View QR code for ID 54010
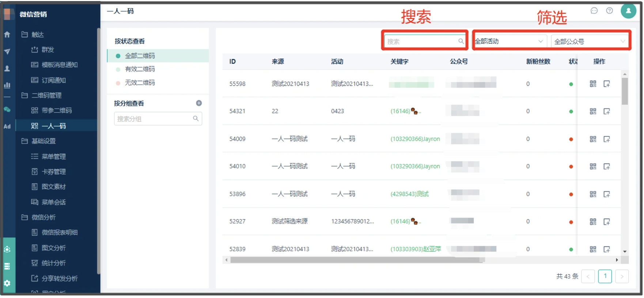 [593, 167]
